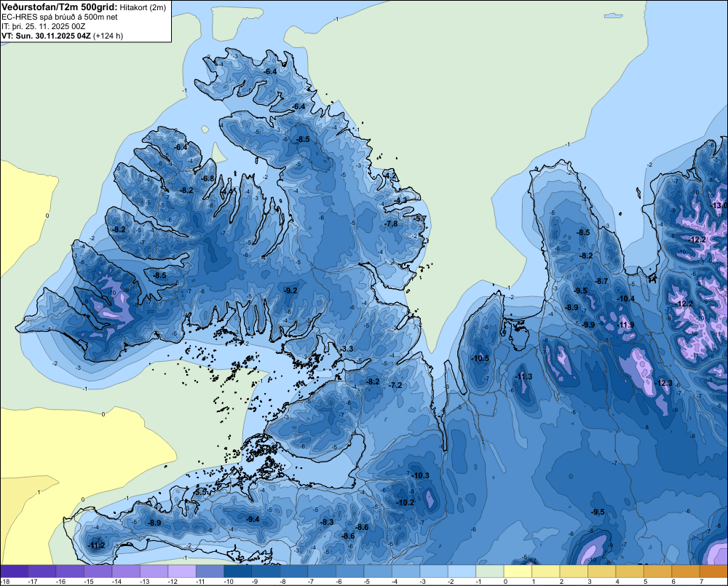
Task: Select pale green swatch between -1 and 0
Action: (x=489, y=571)
